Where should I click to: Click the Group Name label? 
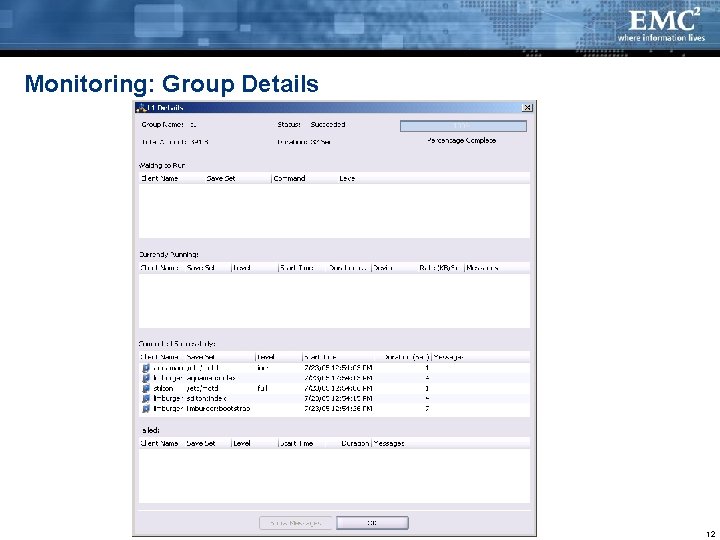tap(162, 124)
